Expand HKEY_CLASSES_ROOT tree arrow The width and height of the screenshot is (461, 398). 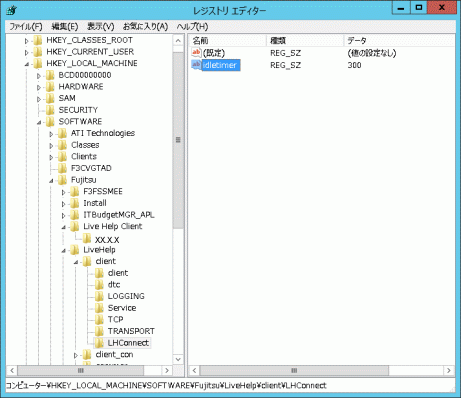(x=26, y=41)
